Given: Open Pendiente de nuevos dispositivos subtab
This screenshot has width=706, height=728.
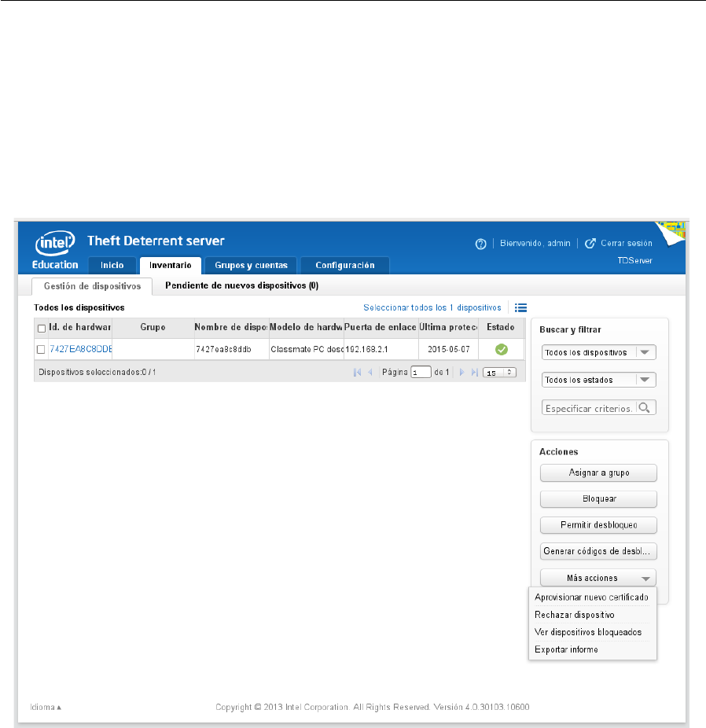Looking at the screenshot, I should pos(242,285).
